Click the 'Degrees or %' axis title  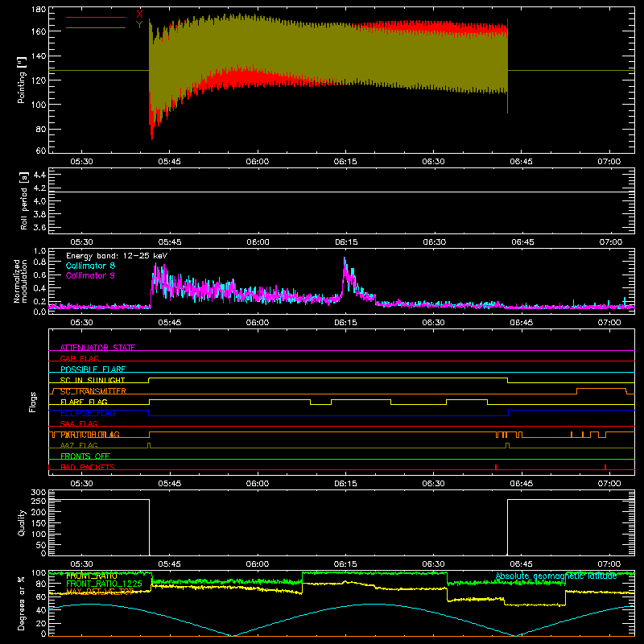click(22, 603)
